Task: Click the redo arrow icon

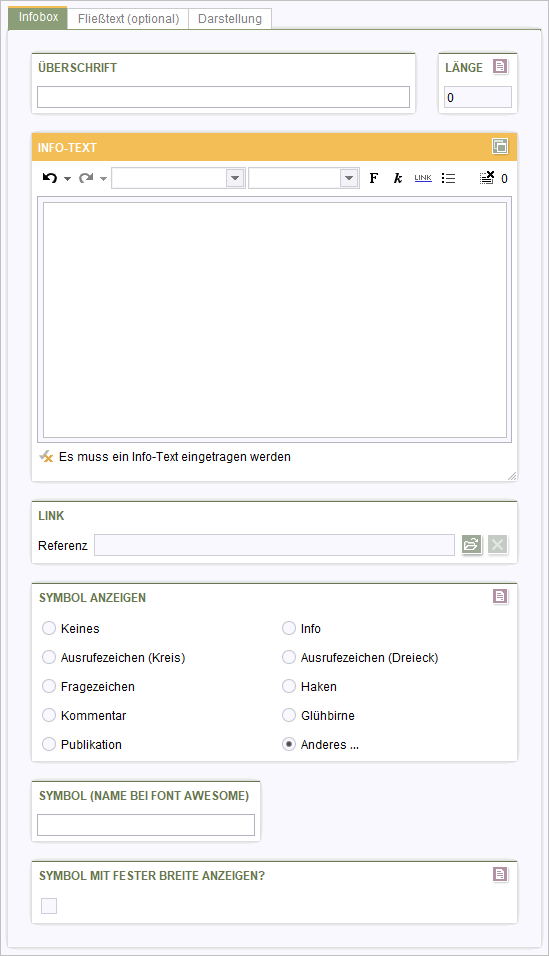Action: pos(86,178)
